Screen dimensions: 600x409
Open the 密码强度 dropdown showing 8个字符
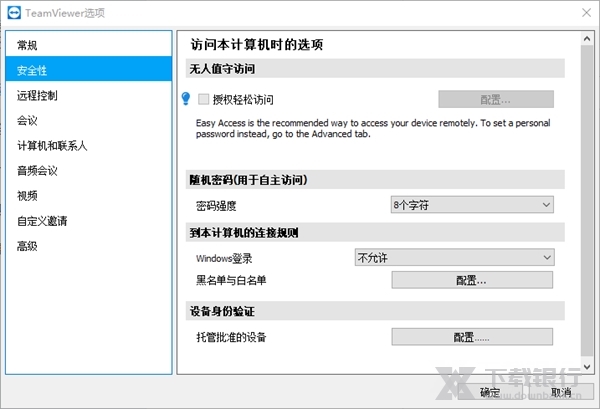(x=472, y=205)
